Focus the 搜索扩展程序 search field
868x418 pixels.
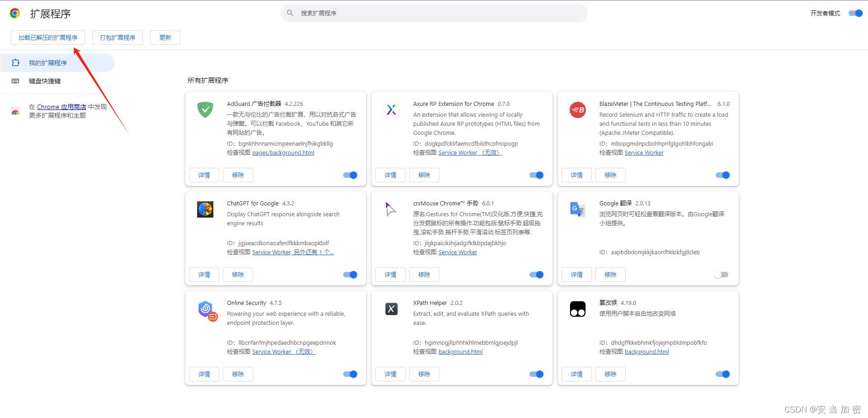pyautogui.click(x=434, y=13)
